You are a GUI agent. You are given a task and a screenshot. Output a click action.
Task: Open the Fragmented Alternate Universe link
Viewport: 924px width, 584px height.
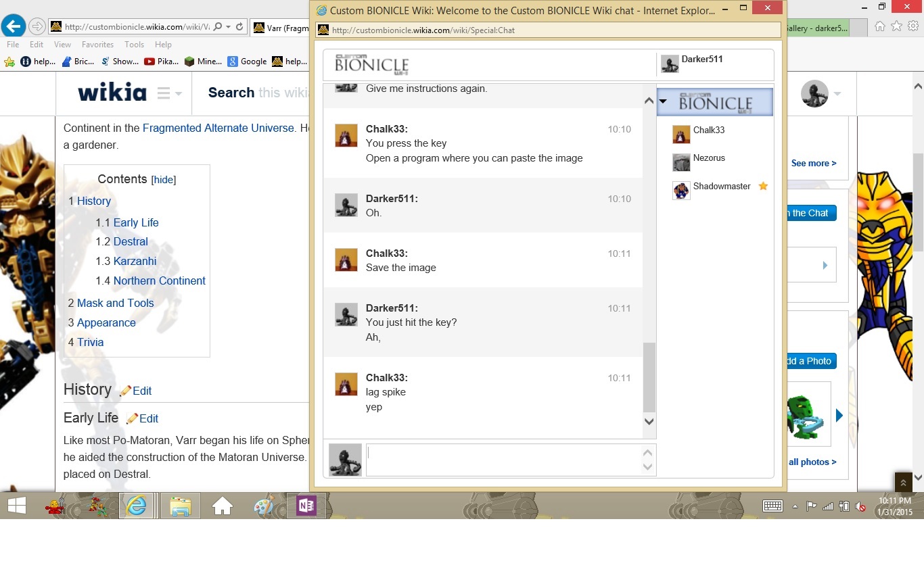(x=218, y=128)
